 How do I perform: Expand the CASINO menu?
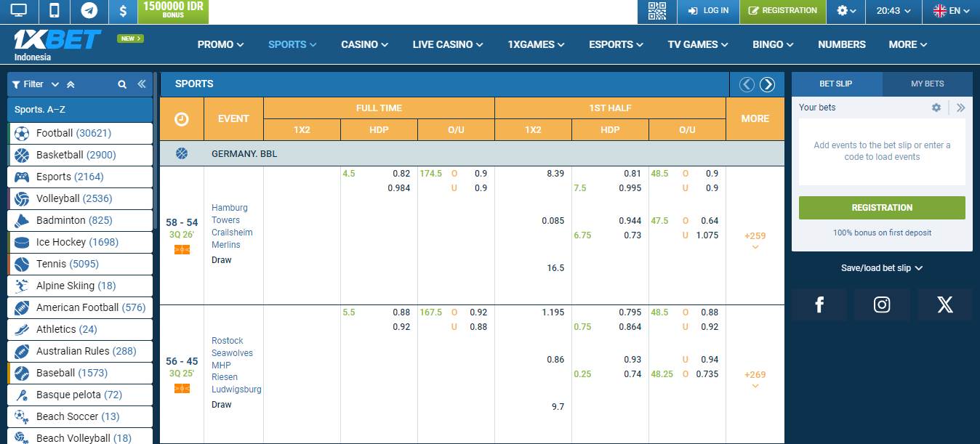pyautogui.click(x=364, y=44)
